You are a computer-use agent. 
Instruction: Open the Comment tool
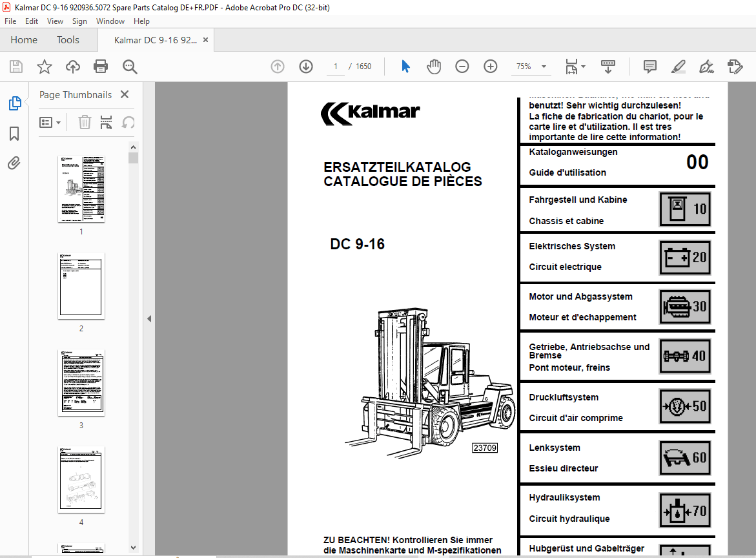(649, 66)
